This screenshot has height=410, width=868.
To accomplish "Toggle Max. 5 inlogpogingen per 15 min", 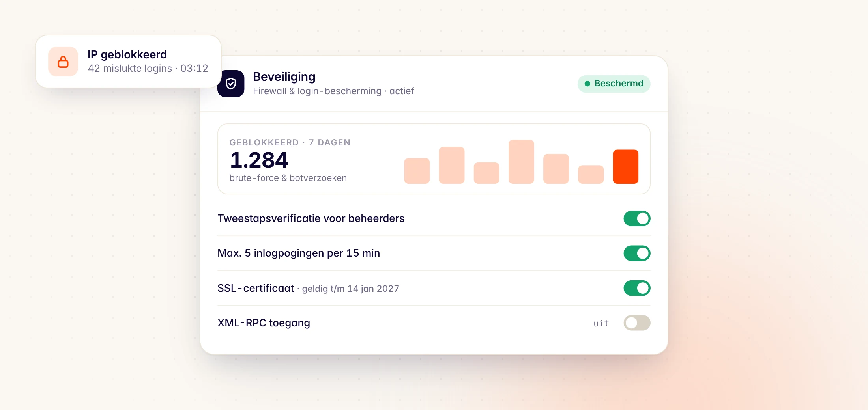I will [x=637, y=253].
